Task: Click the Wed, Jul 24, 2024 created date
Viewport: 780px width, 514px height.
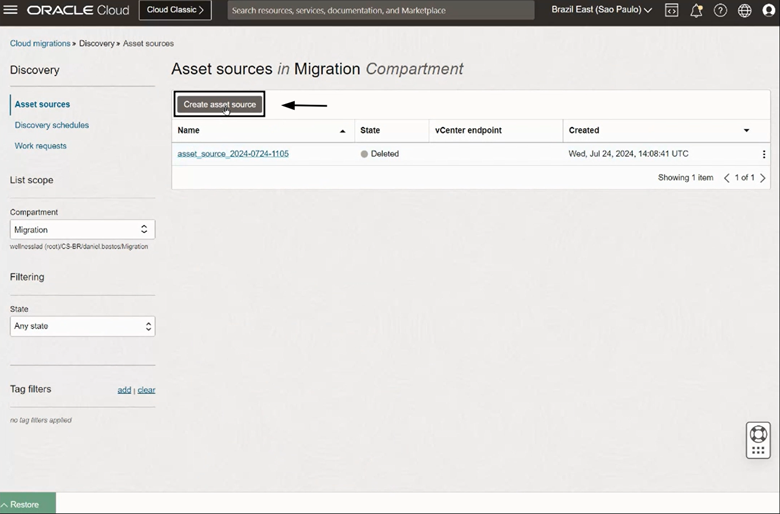Action: (628, 154)
